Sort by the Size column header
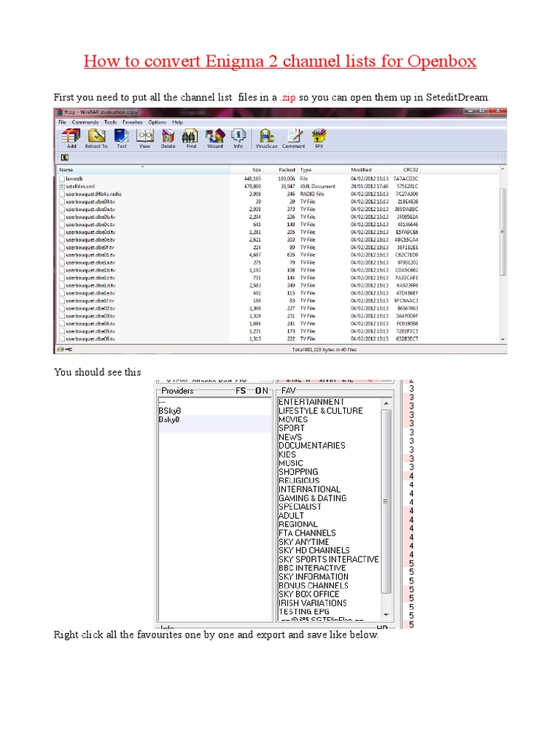 click(x=246, y=169)
